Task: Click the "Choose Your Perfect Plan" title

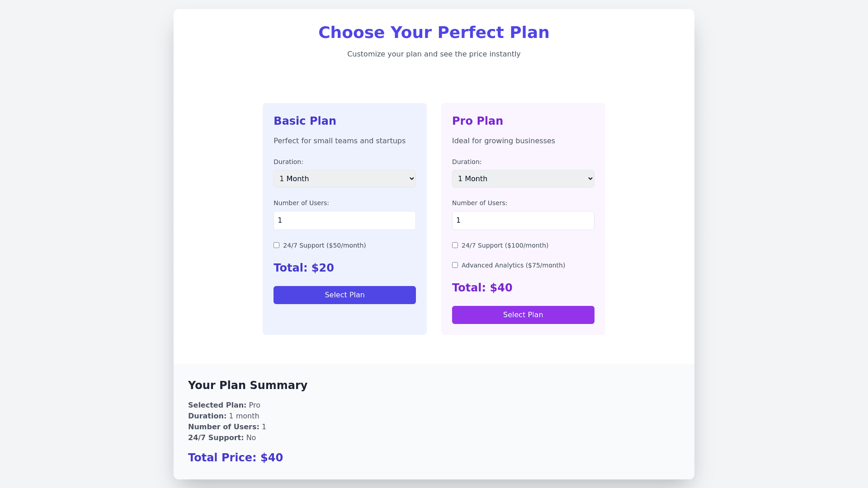Action: (x=434, y=33)
